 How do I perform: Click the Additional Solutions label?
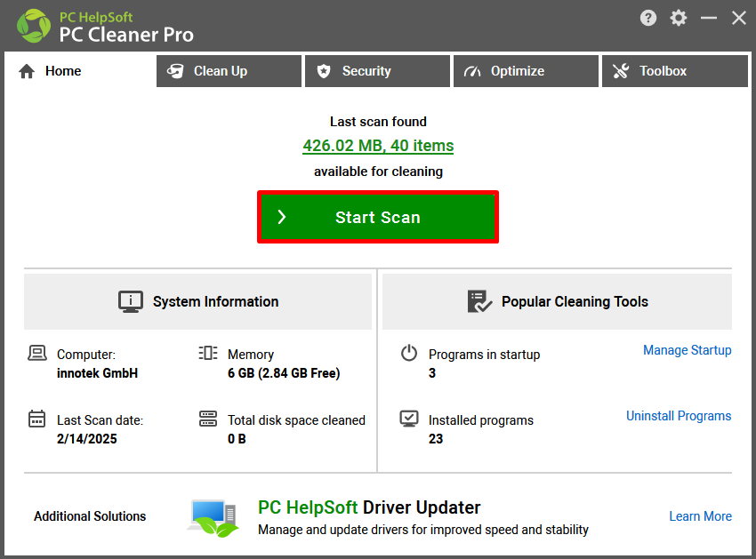click(x=90, y=516)
